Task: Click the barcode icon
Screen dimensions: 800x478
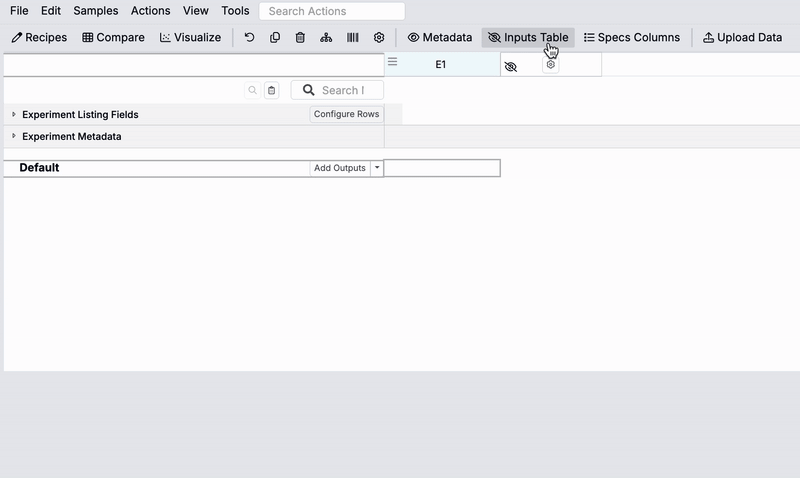Action: (353, 37)
